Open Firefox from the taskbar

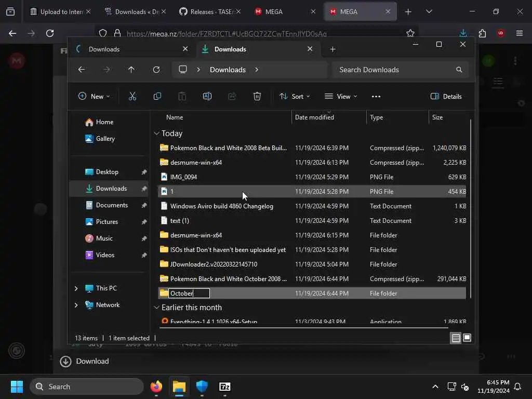tap(156, 387)
